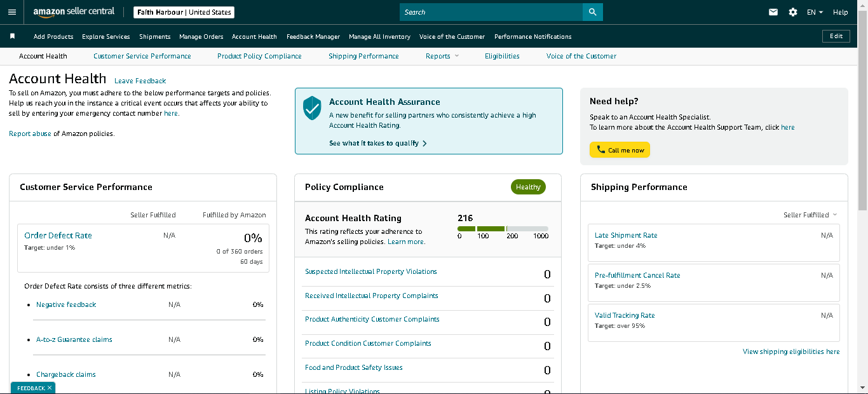
Task: Open Account Health in favorites bar
Action: 254,36
